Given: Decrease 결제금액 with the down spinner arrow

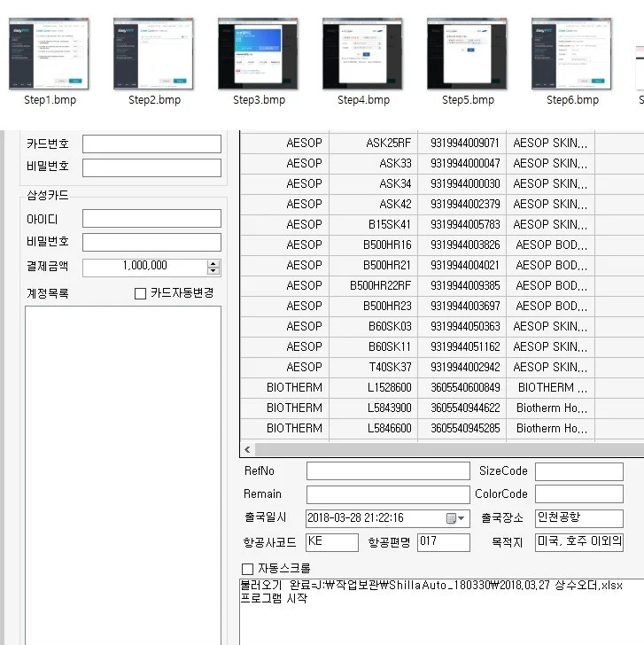Looking at the screenshot, I should click(213, 271).
